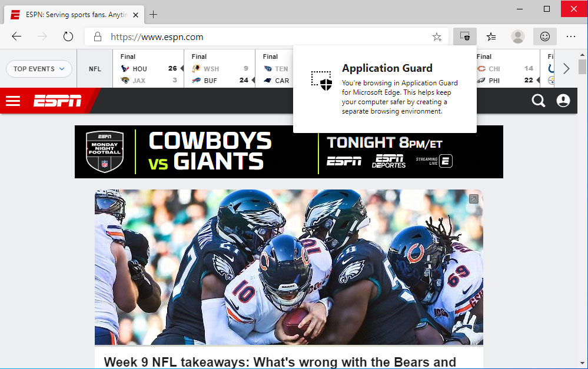Click the Application Guard toolbar icon
Image resolution: width=588 pixels, height=369 pixels.
464,36
